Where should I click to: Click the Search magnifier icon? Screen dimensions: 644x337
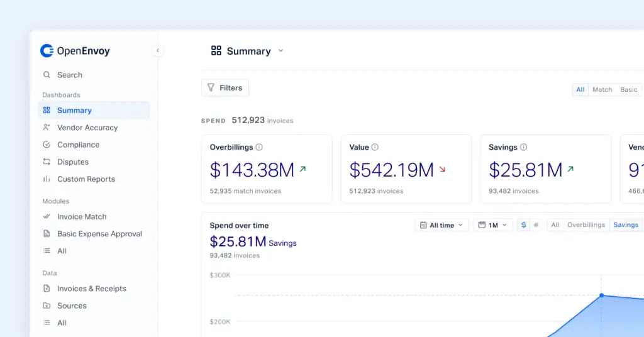pyautogui.click(x=47, y=75)
